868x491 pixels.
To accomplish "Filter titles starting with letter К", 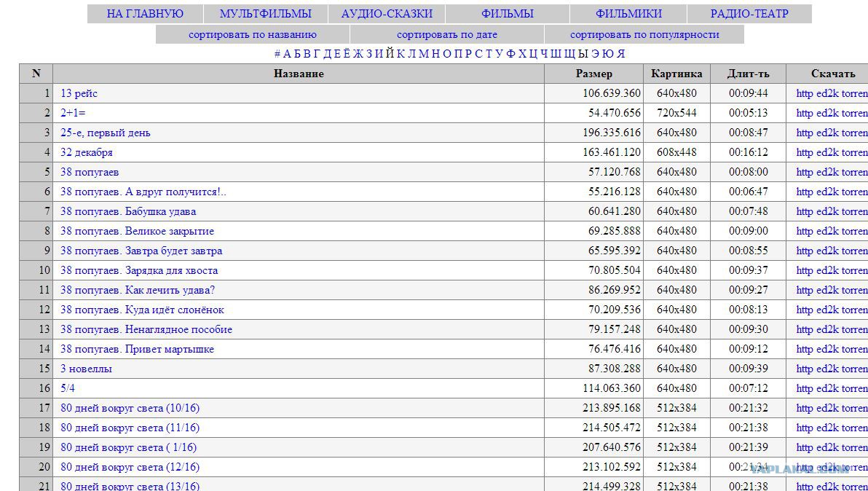I will (x=401, y=54).
